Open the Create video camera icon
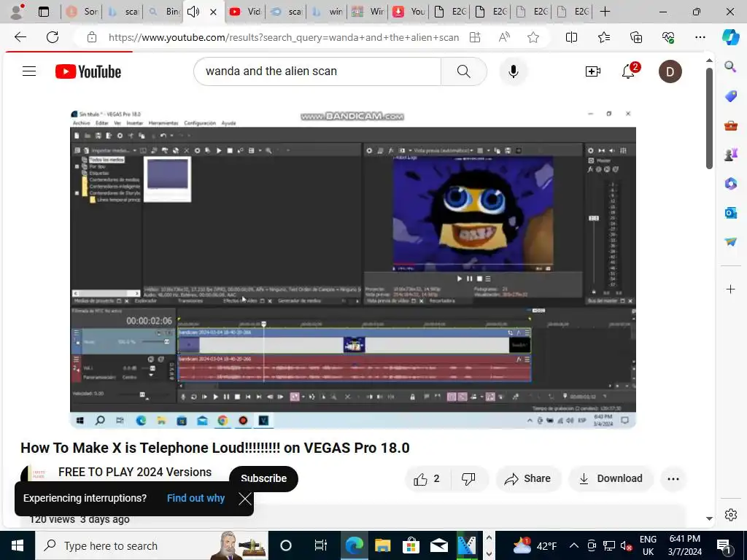The width and height of the screenshot is (747, 560). coord(592,71)
